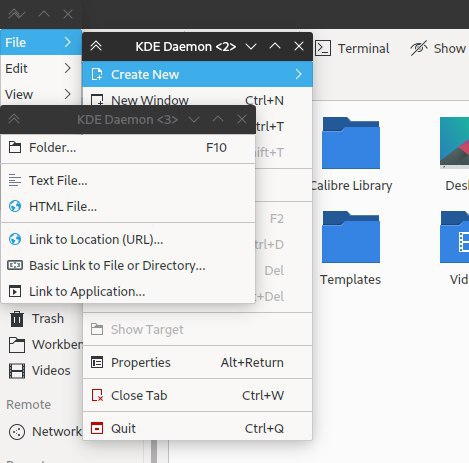Click the Text File lines icon
This screenshot has height=463, width=469.
[15, 180]
